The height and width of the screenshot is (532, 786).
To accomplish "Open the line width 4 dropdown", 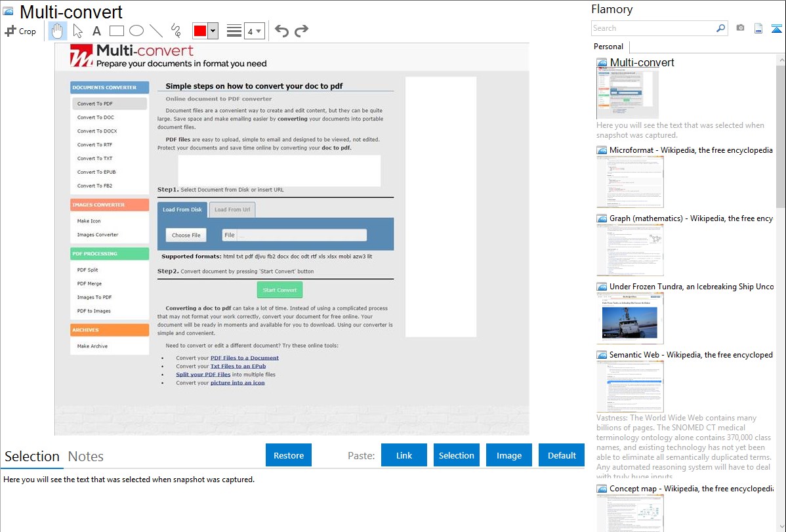I will pyautogui.click(x=254, y=31).
